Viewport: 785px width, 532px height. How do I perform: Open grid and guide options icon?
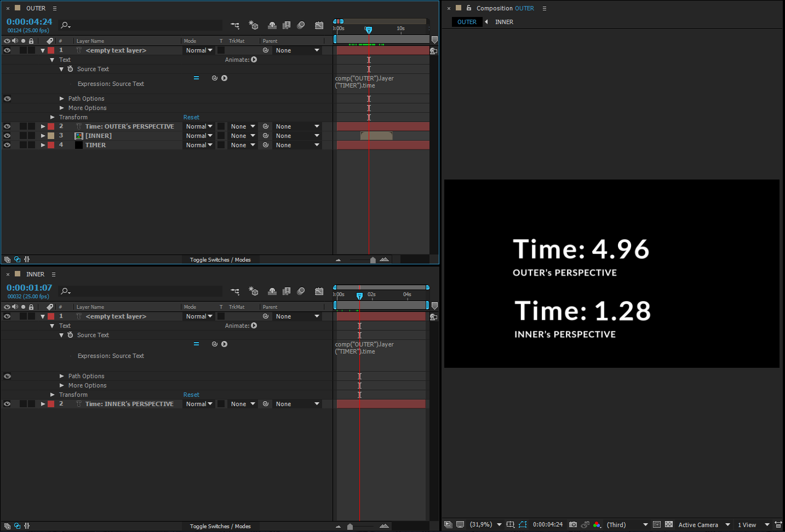[511, 524]
